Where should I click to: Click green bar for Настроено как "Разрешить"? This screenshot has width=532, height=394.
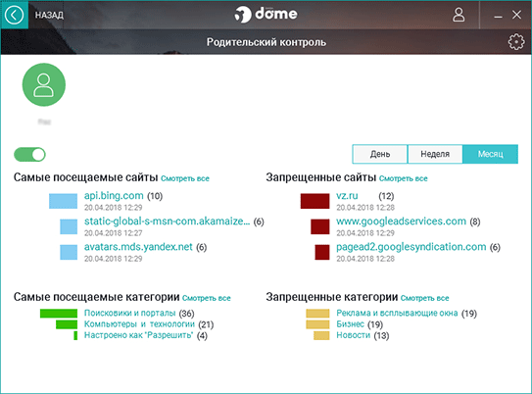point(75,335)
